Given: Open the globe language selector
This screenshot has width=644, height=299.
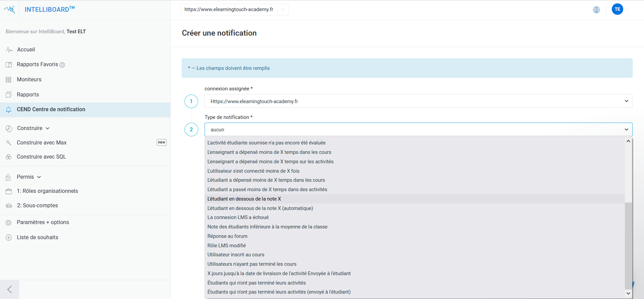Looking at the screenshot, I should [596, 10].
